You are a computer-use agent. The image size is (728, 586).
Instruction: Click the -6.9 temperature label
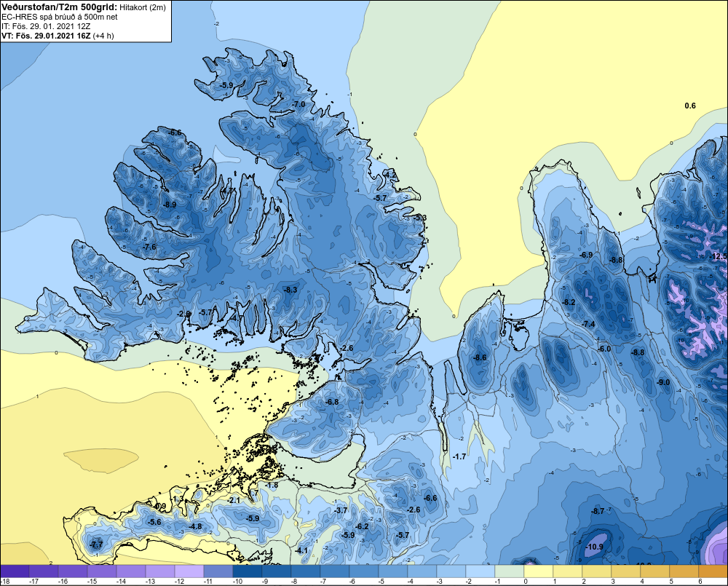click(x=586, y=255)
